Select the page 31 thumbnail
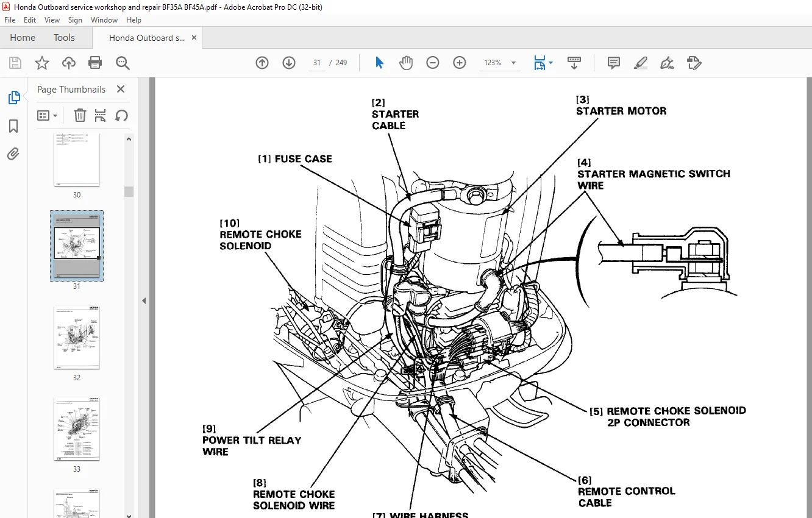Image resolution: width=812 pixels, height=518 pixels. coord(77,246)
